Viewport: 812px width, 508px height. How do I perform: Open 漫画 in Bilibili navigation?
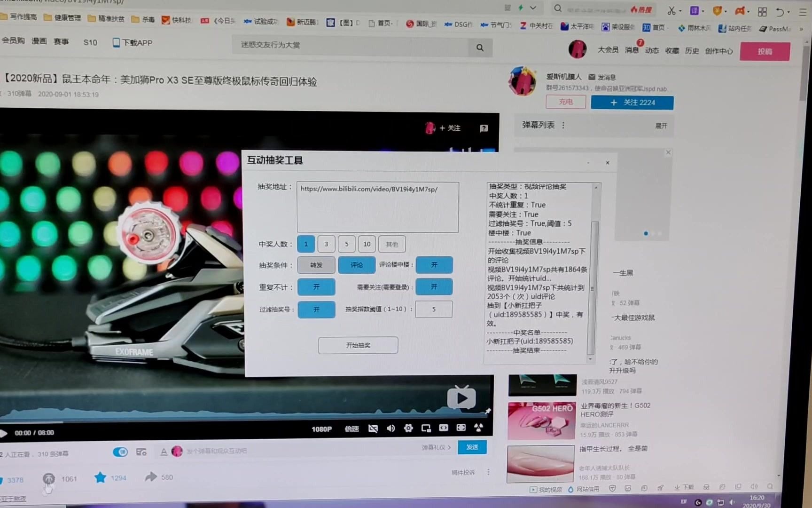(39, 41)
